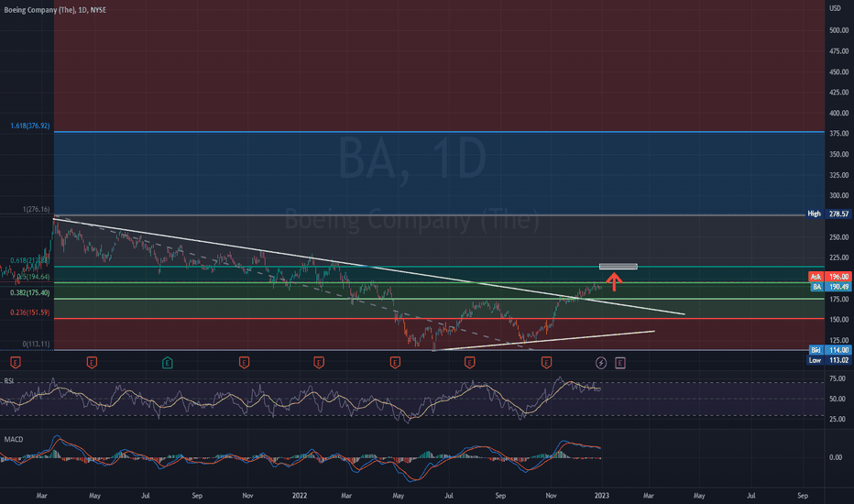Click the MACD indicator label
The image size is (854, 504).
pos(14,439)
